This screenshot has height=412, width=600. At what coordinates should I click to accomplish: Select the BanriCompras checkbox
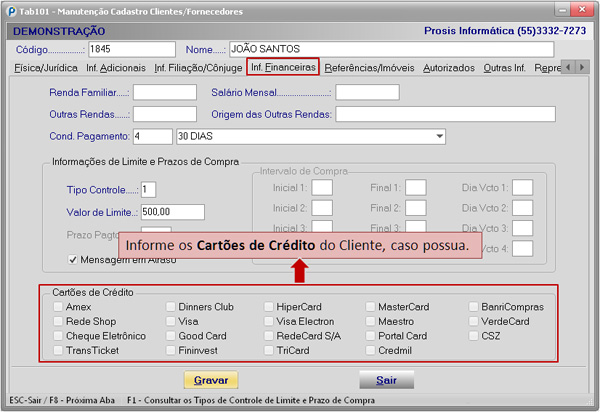tap(473, 307)
